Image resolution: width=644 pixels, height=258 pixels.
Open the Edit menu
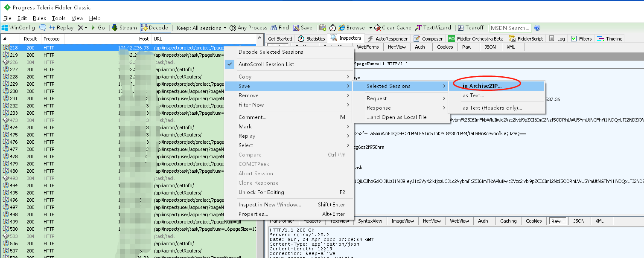pos(22,18)
